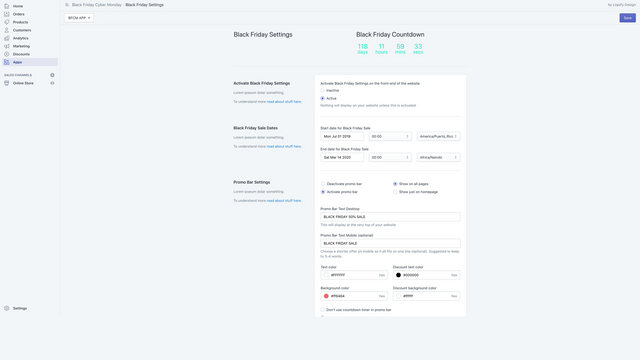The image size is (640, 360).
Task: Open the Home icon in sidebar
Action: pyautogui.click(x=7, y=6)
